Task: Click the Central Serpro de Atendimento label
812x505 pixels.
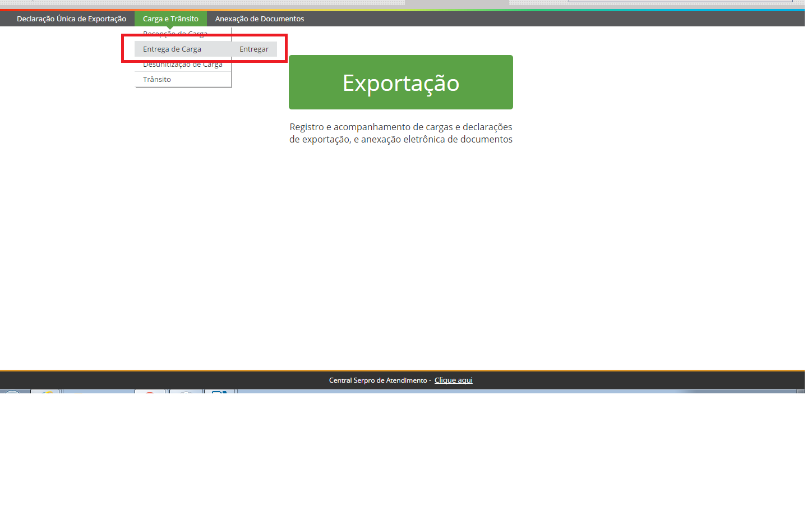Action: click(x=378, y=380)
